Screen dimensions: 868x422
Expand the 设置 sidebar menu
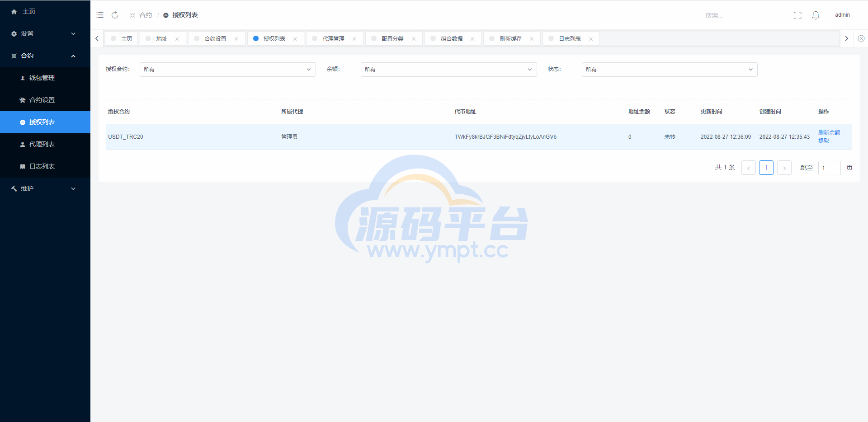tap(45, 33)
